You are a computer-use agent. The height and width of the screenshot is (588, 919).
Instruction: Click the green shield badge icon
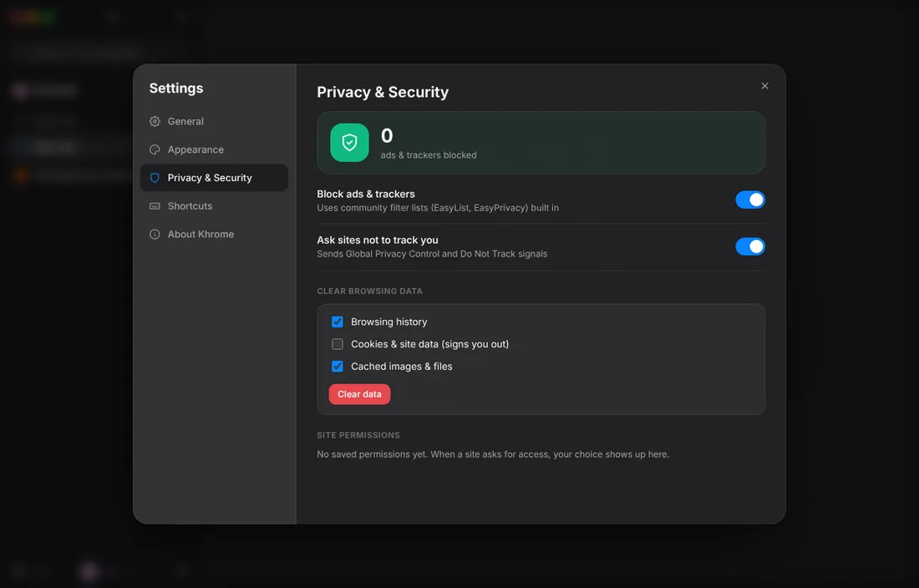coord(349,142)
